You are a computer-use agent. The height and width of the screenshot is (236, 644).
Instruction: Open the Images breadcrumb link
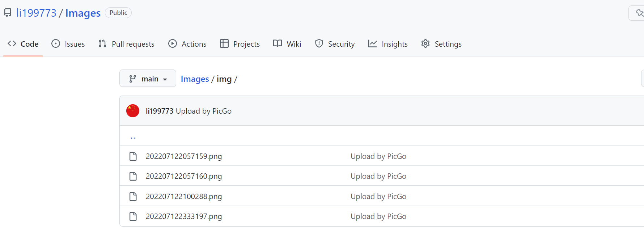click(195, 79)
